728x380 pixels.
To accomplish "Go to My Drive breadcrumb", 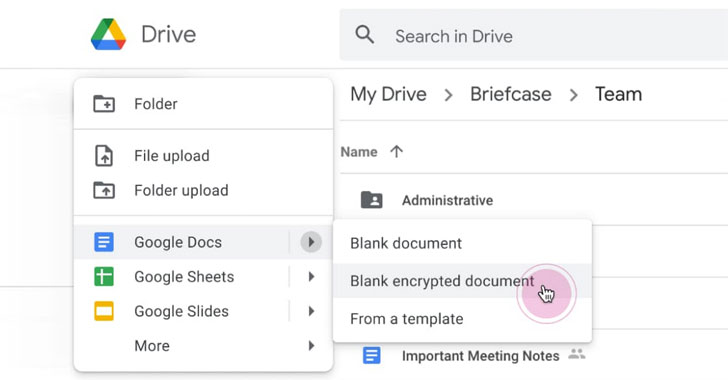I will pyautogui.click(x=389, y=94).
